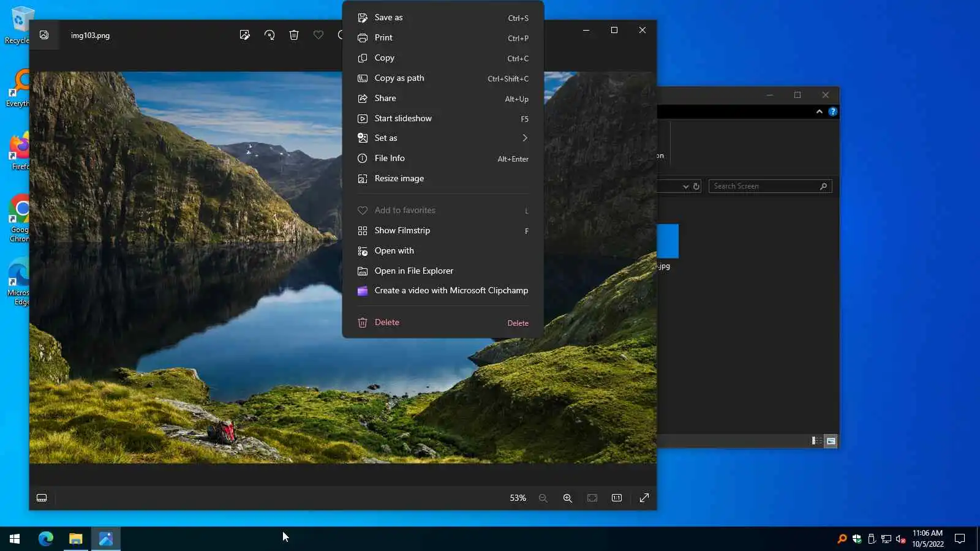Choose Copy from the context menu
Screen dimensions: 980x551
point(443,58)
